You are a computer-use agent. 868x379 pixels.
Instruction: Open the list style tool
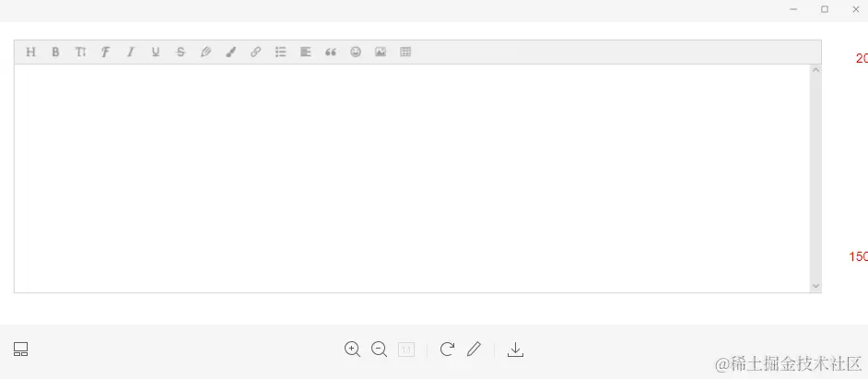click(x=281, y=52)
